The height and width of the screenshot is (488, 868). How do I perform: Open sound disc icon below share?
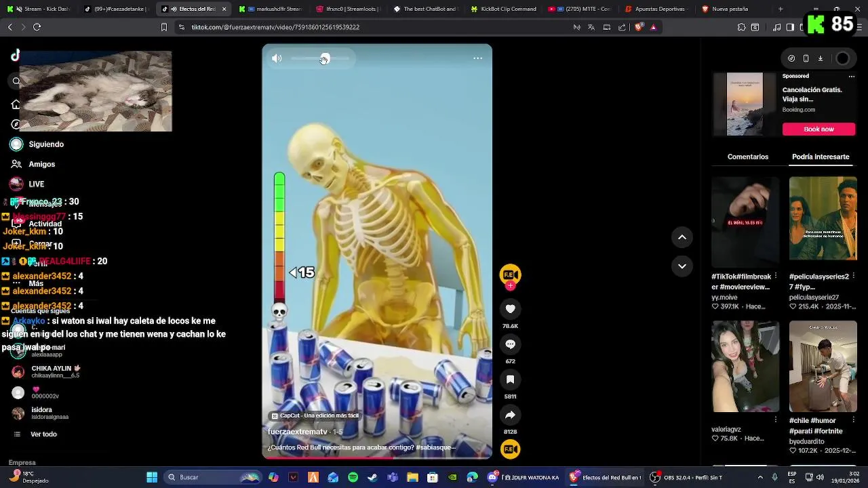[x=511, y=449]
